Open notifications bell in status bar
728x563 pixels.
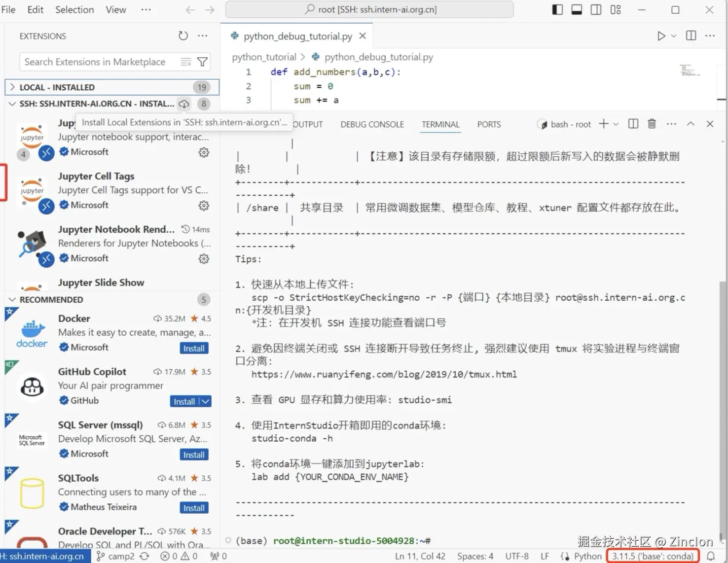[711, 556]
